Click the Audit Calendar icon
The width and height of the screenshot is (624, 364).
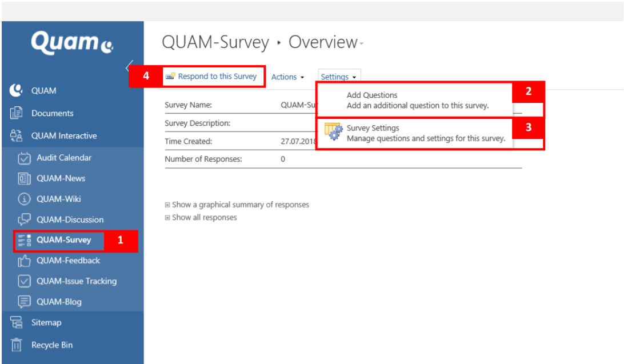click(24, 158)
